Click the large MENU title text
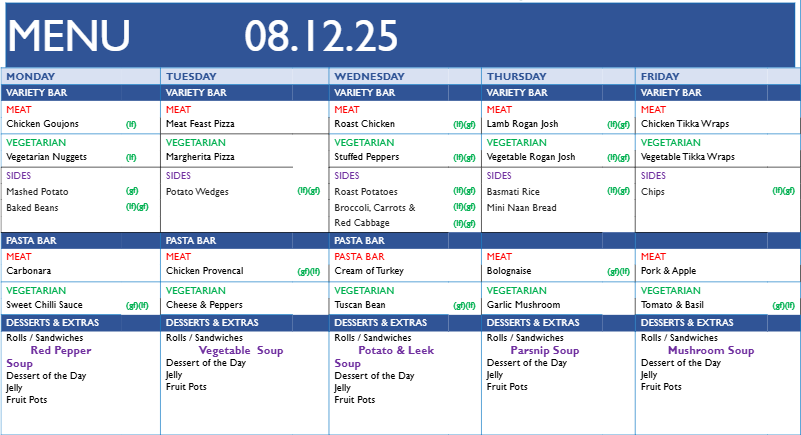The height and width of the screenshot is (435, 801). coord(69,36)
